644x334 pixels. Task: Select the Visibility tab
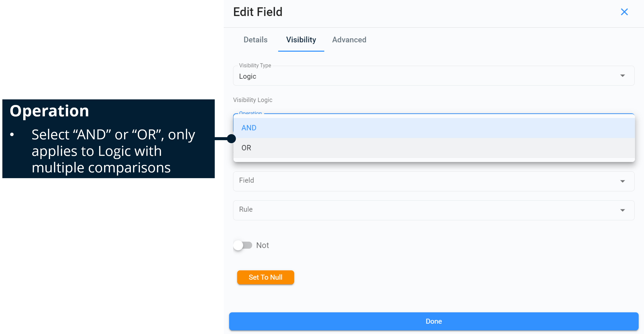tap(301, 40)
